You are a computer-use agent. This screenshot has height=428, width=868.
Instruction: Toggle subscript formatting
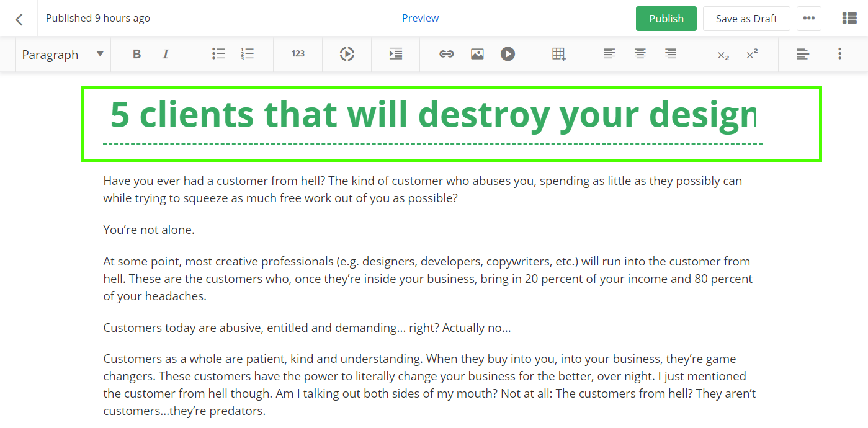[x=723, y=55]
